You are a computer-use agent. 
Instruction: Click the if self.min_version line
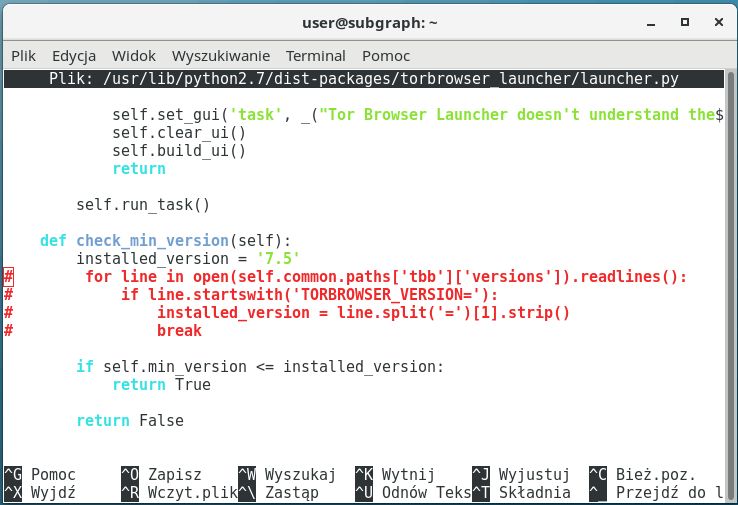260,367
